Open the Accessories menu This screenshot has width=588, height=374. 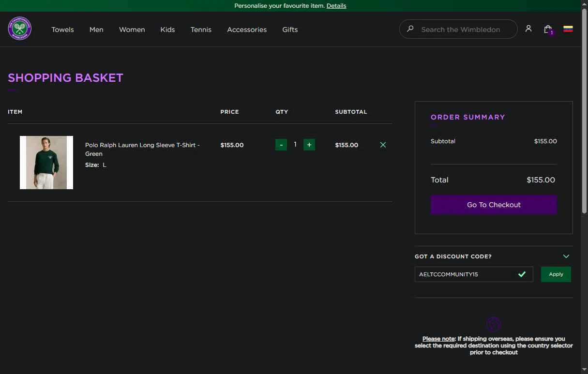tap(247, 30)
